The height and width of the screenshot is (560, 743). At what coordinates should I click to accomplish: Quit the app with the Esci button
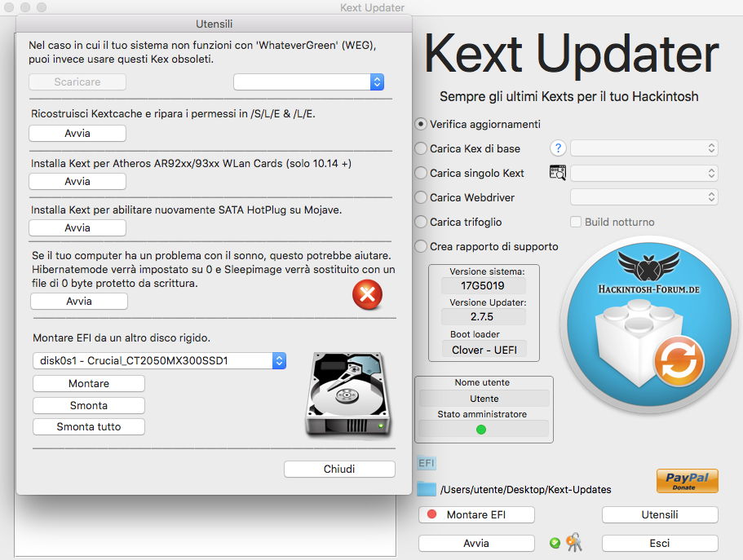tap(660, 544)
